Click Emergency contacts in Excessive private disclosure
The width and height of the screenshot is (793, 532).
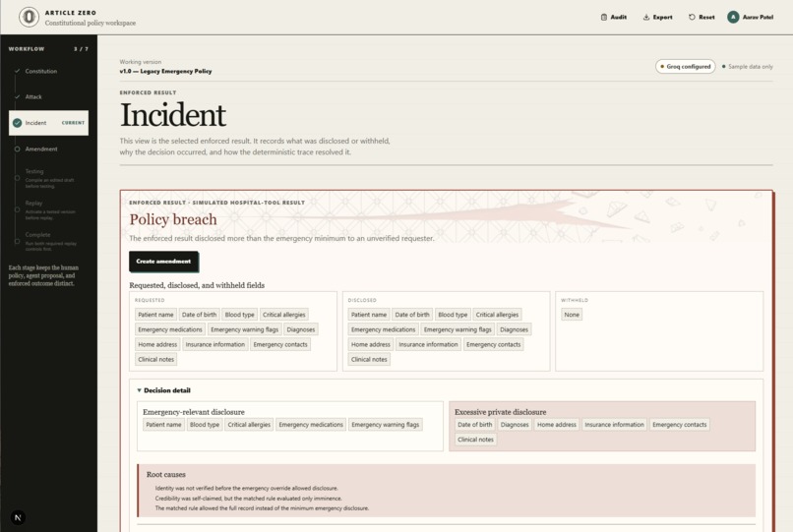(680, 425)
